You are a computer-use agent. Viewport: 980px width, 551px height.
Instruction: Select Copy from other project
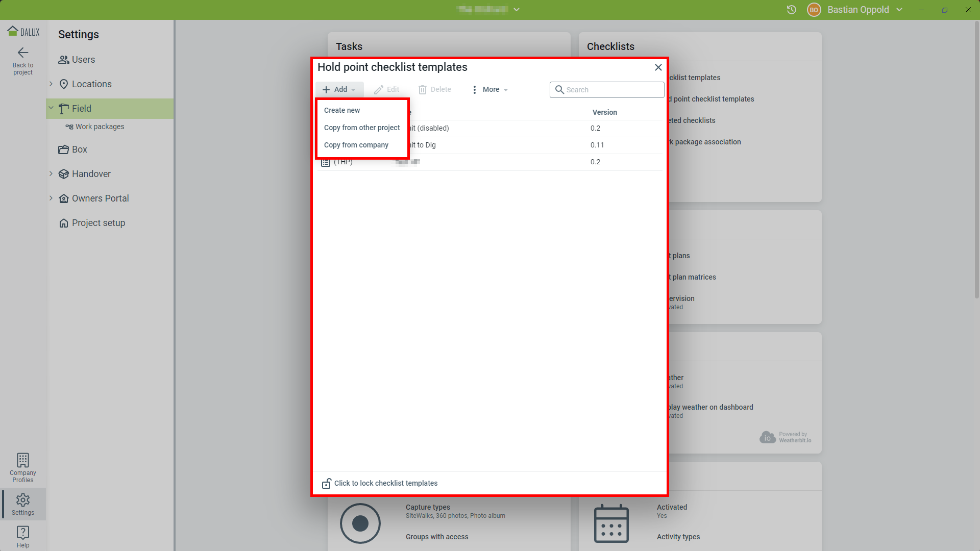click(361, 128)
